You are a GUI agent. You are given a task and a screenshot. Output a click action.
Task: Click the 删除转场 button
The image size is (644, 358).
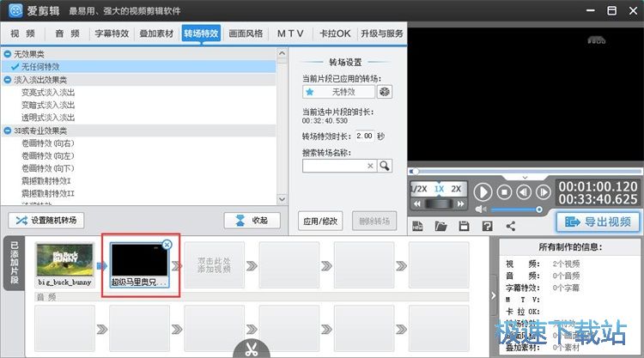(374, 221)
